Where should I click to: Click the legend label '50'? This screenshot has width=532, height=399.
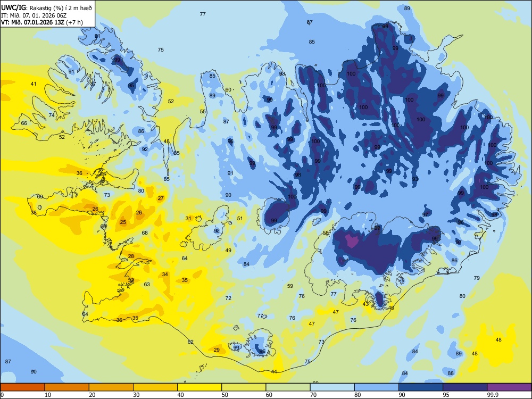point(225,395)
